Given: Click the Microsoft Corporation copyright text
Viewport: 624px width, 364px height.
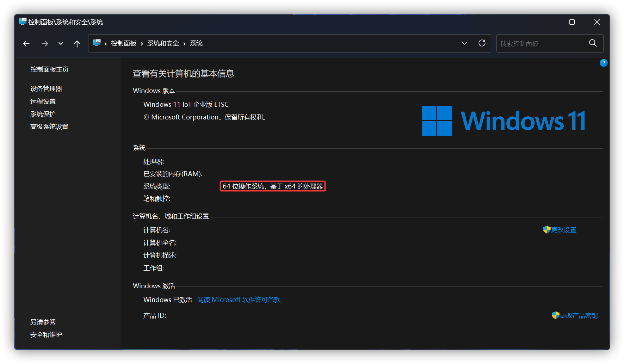Looking at the screenshot, I should 205,117.
